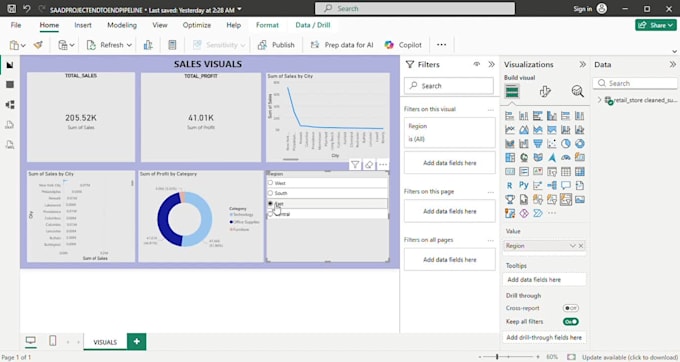
Task: Open the Analytics magnifier tab
Action: click(577, 91)
